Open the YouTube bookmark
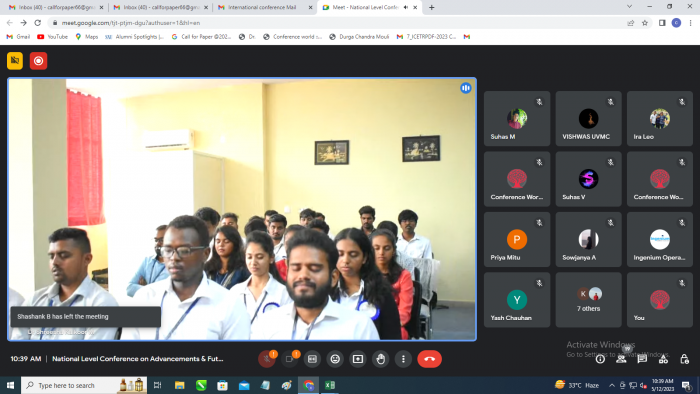This screenshot has width=700, height=394. tap(53, 37)
